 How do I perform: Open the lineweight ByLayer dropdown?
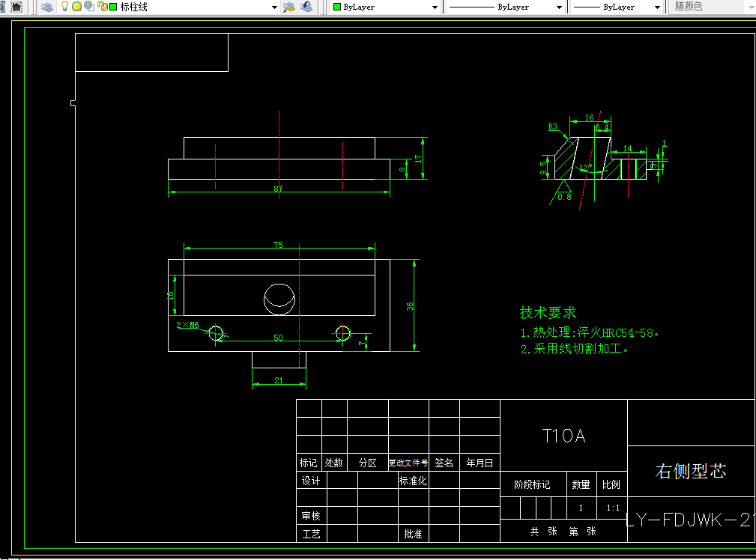pyautogui.click(x=657, y=7)
